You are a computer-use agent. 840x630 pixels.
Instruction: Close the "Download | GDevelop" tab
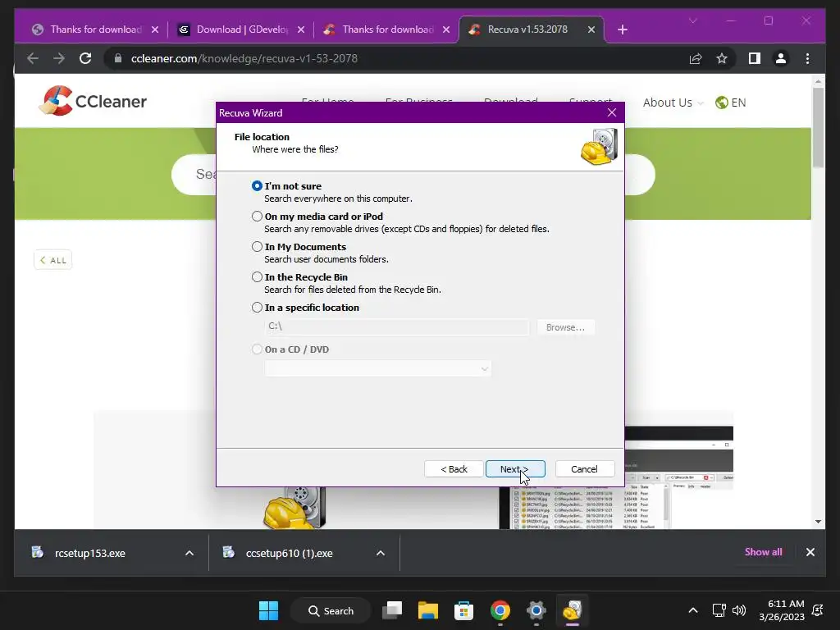point(301,30)
